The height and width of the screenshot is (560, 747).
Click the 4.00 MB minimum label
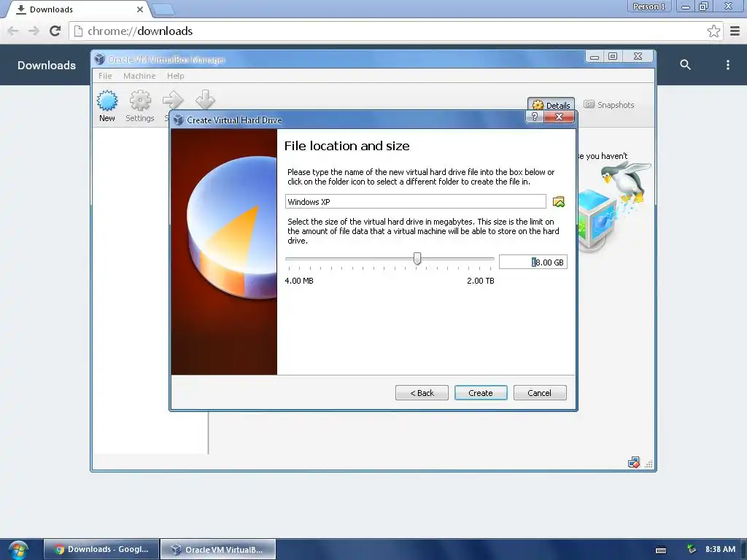point(298,281)
